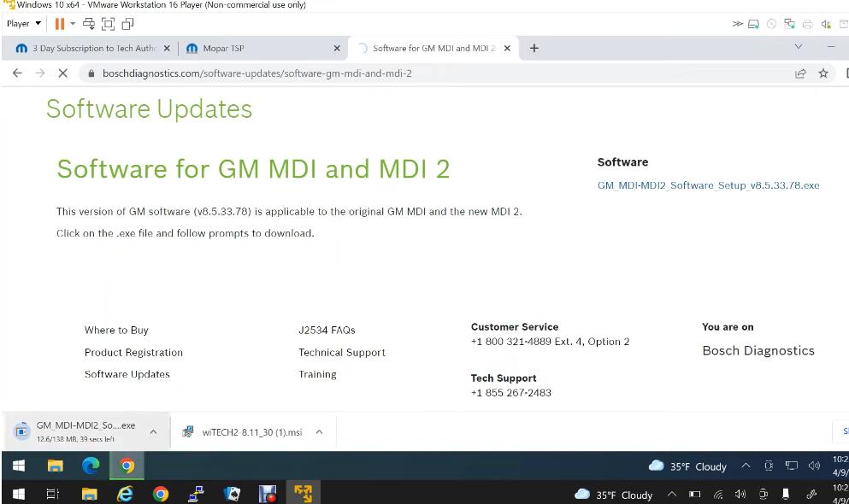This screenshot has height=504, width=849.
Task: Click the guest VM's volume tray icon
Action: pos(814,466)
